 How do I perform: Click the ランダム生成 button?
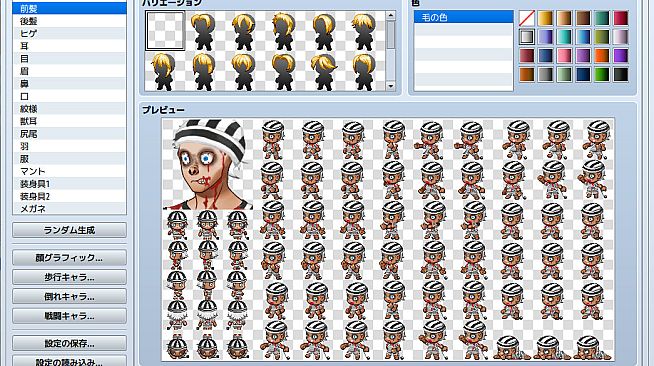(69, 230)
